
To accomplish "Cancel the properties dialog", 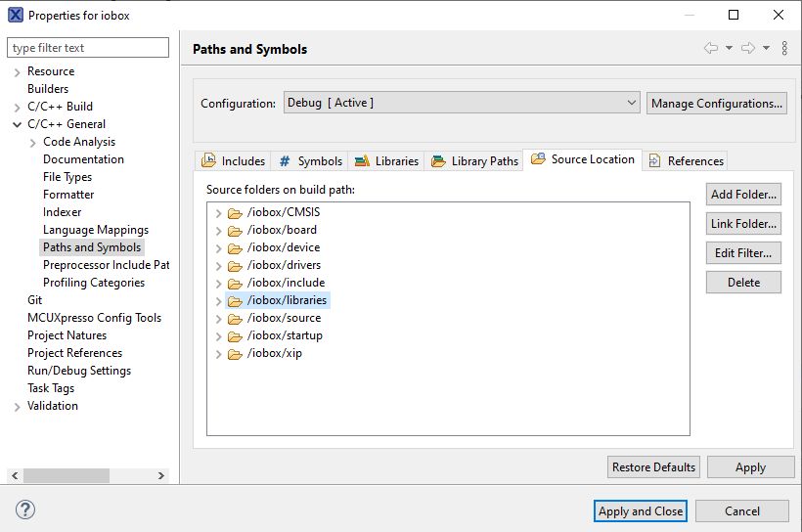I will (x=741, y=511).
